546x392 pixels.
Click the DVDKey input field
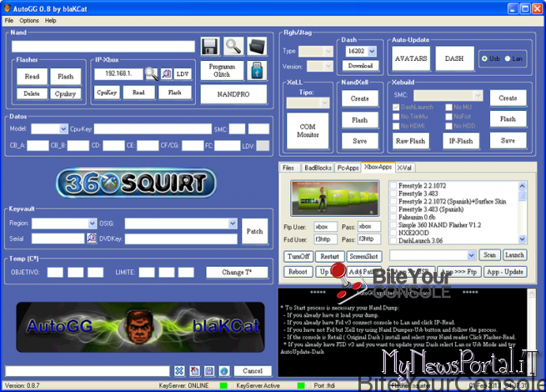(x=181, y=239)
